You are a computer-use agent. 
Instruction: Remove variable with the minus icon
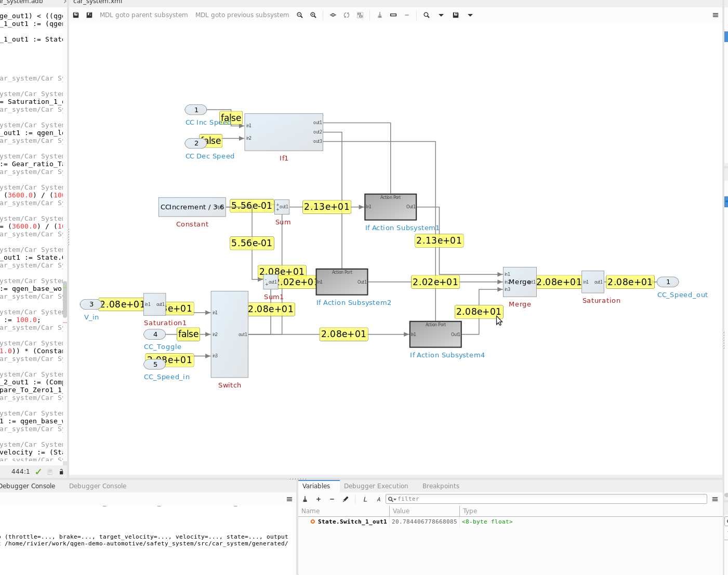[332, 499]
